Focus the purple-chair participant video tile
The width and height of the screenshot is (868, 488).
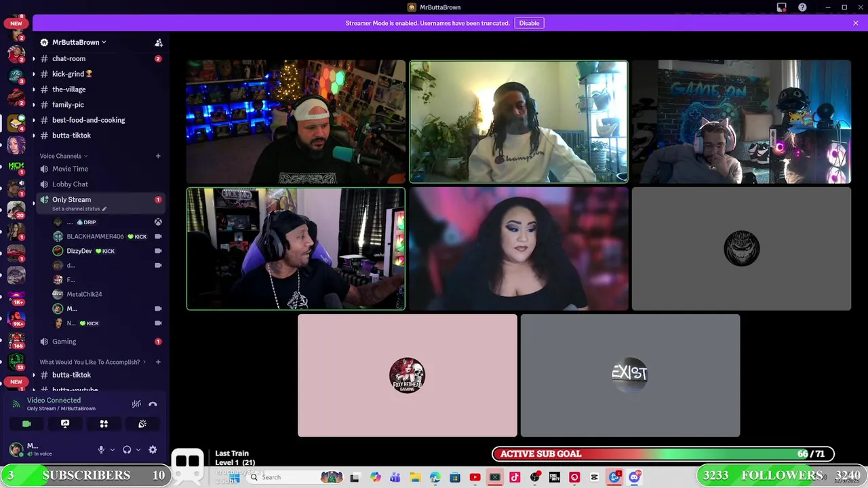click(296, 249)
